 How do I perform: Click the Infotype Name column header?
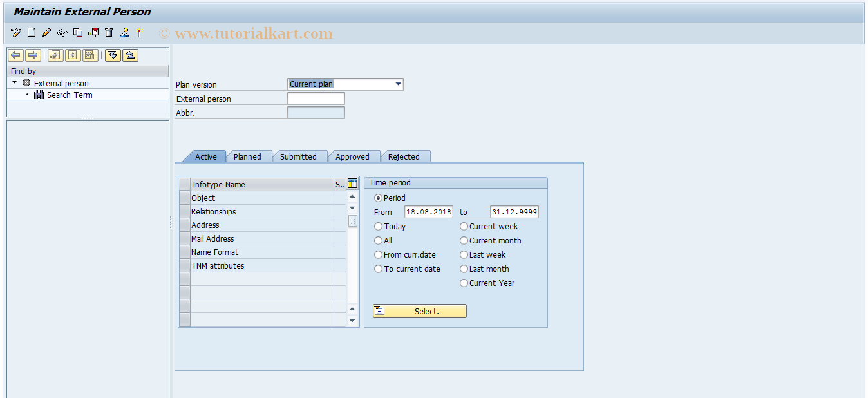[262, 184]
